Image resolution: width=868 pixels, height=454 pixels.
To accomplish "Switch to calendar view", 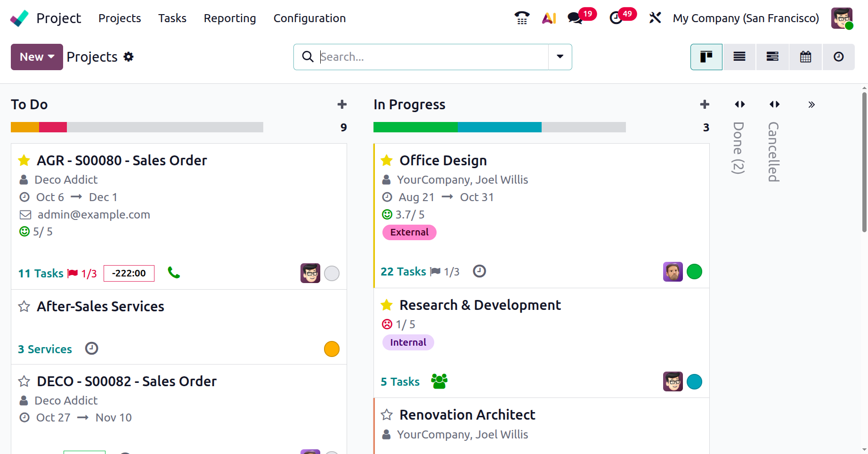I will [x=805, y=57].
